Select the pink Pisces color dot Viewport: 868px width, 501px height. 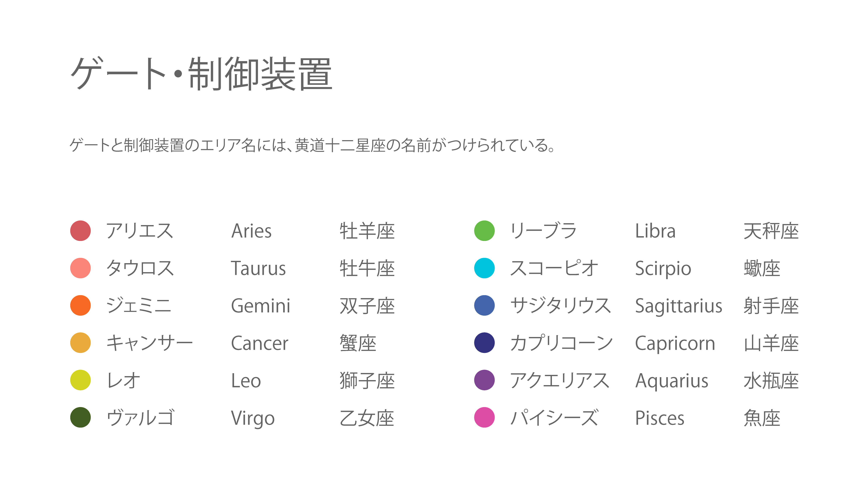point(484,417)
